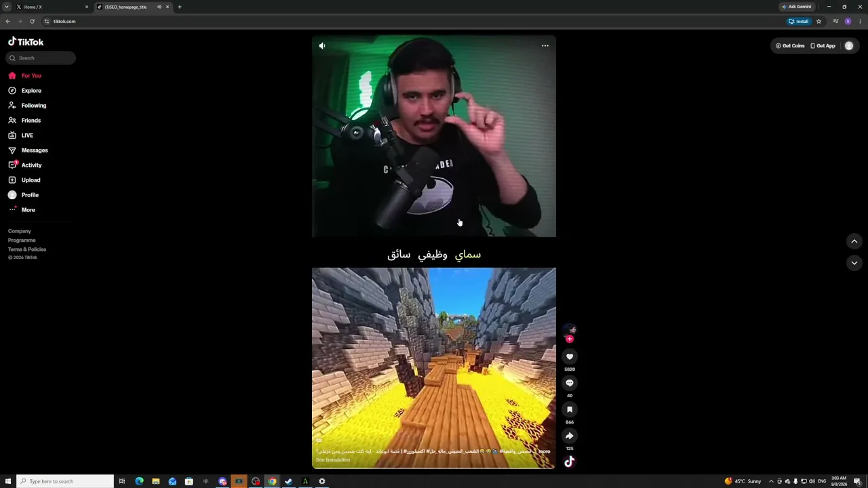Click the TikTok search field
This screenshot has height=488, width=868.
coord(41,58)
